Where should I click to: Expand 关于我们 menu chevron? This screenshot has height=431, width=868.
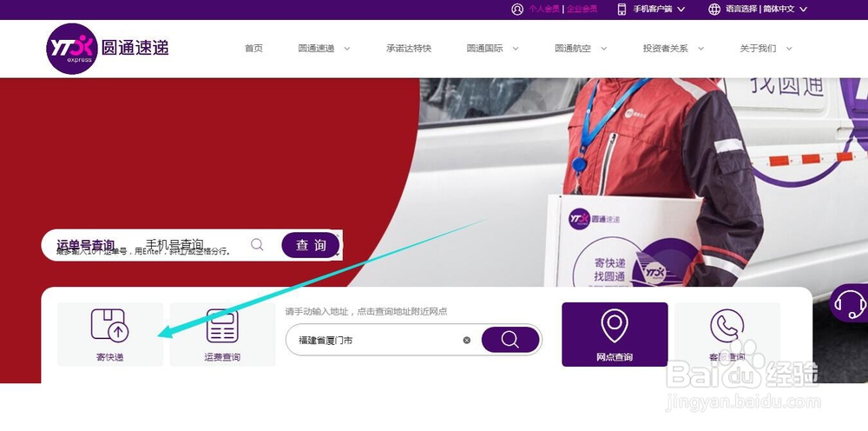(x=789, y=49)
